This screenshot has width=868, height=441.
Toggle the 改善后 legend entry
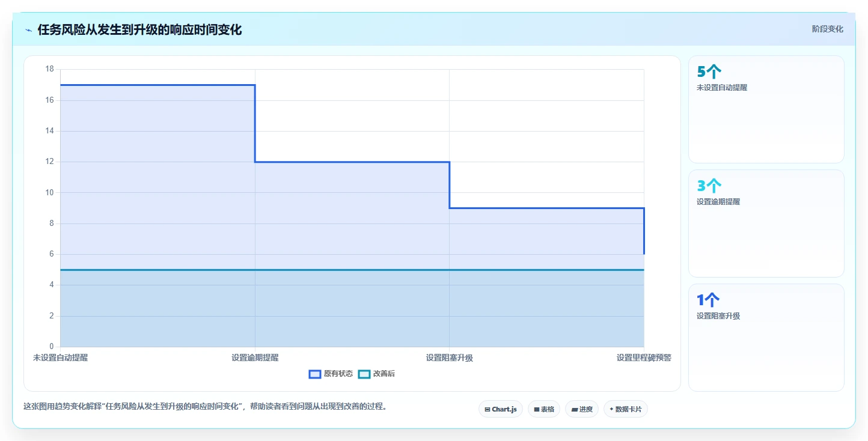(376, 374)
